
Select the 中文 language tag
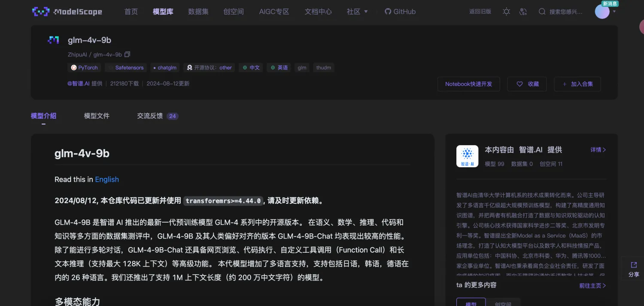(251, 67)
